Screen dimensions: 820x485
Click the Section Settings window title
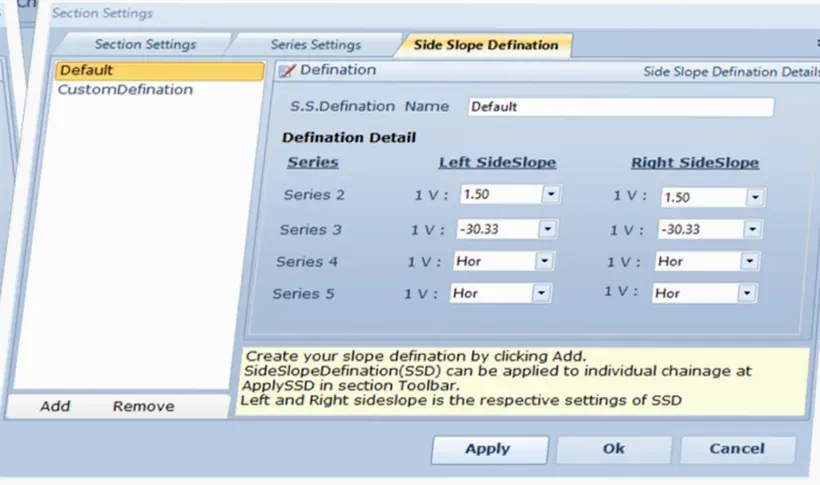pos(102,13)
